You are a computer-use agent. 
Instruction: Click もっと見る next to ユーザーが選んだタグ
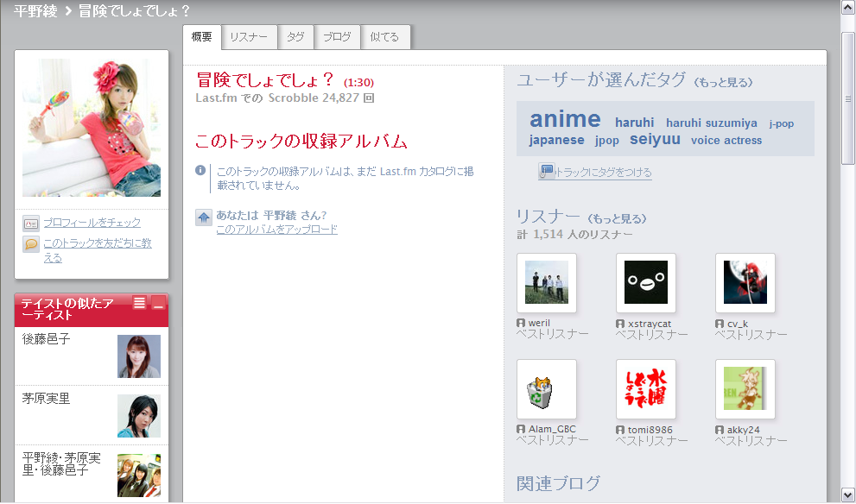(723, 82)
